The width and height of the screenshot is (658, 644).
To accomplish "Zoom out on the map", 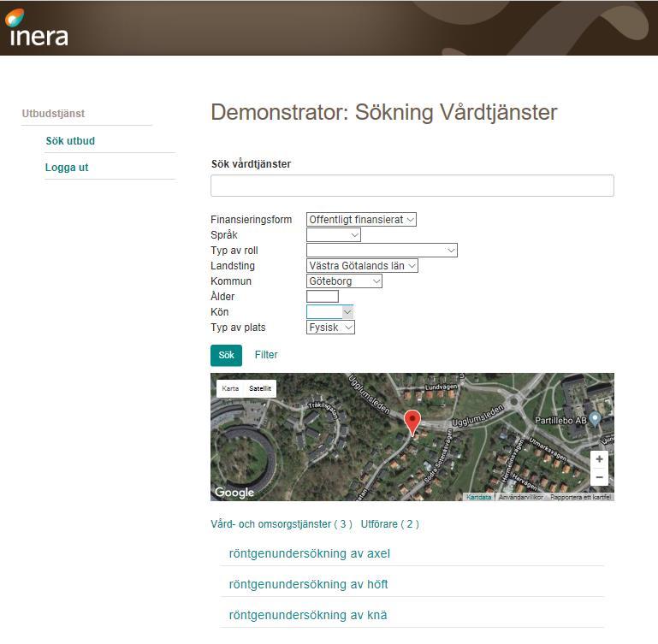I will tap(599, 477).
